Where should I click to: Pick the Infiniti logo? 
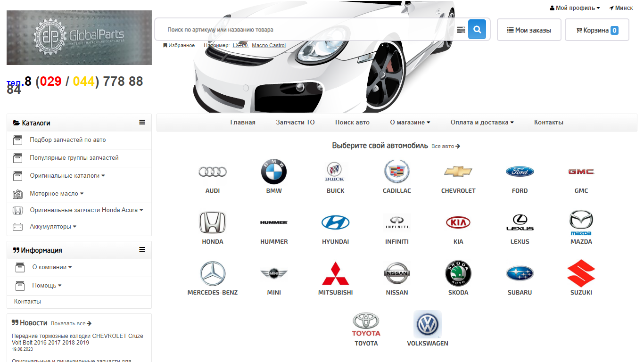coord(397,222)
